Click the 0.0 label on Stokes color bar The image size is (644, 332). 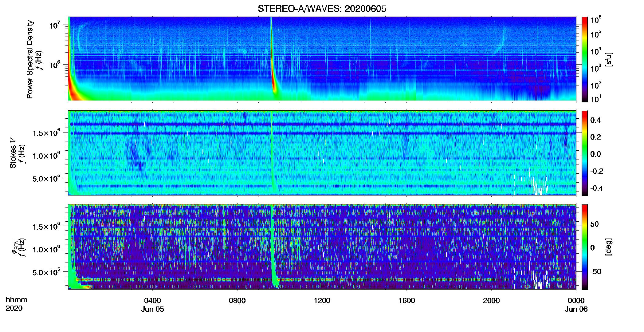[595, 154]
